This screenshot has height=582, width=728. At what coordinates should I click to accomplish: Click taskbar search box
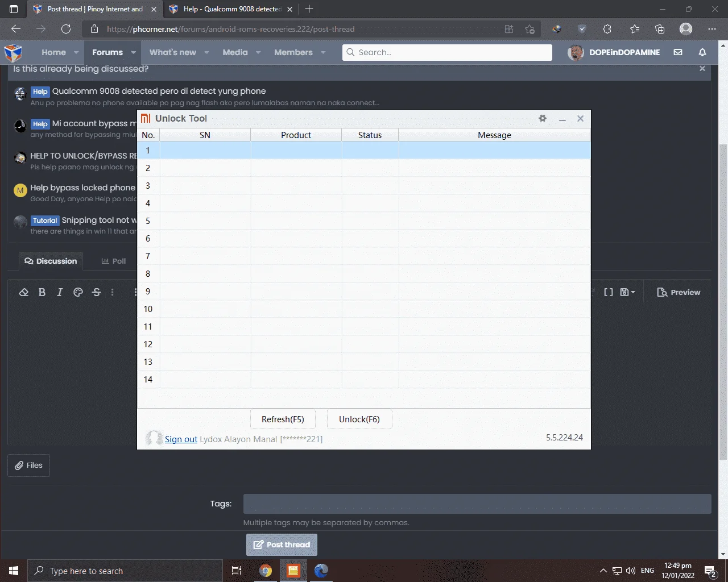tap(125, 571)
